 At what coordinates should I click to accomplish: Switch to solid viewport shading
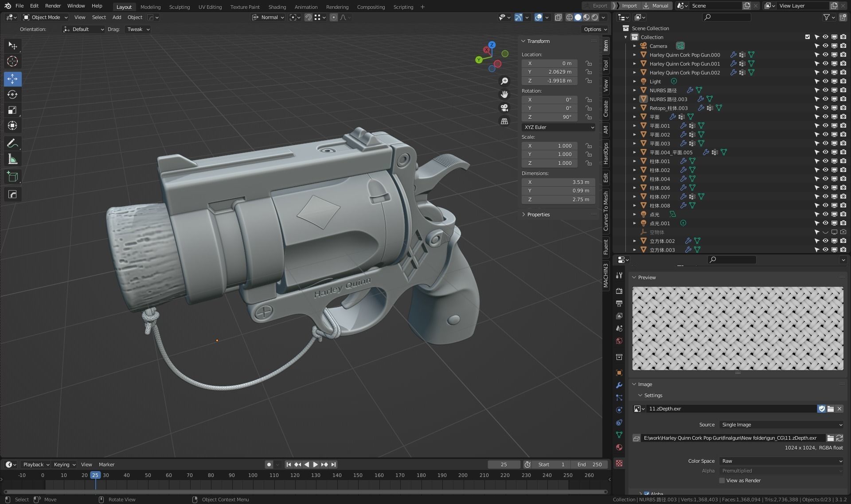[578, 17]
